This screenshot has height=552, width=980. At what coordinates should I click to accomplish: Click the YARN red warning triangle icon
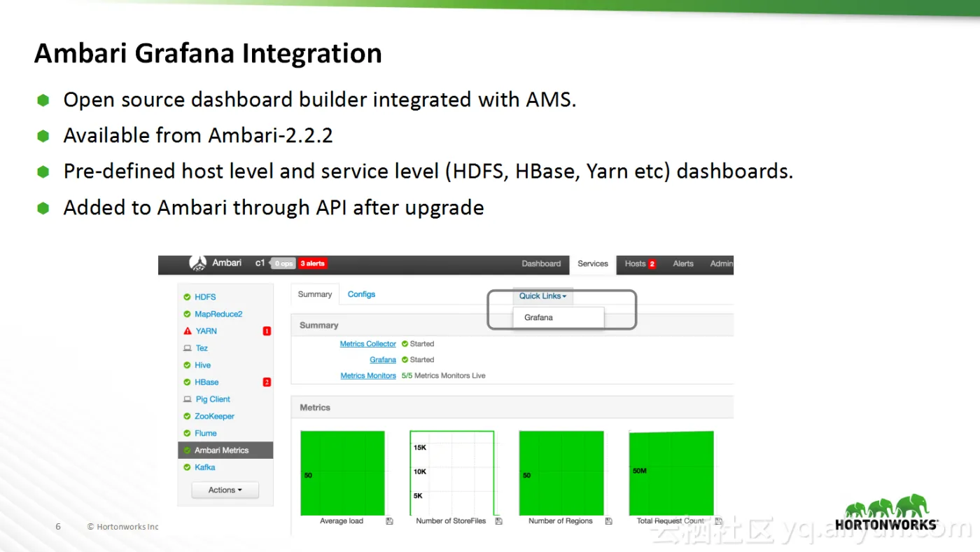[x=187, y=331]
